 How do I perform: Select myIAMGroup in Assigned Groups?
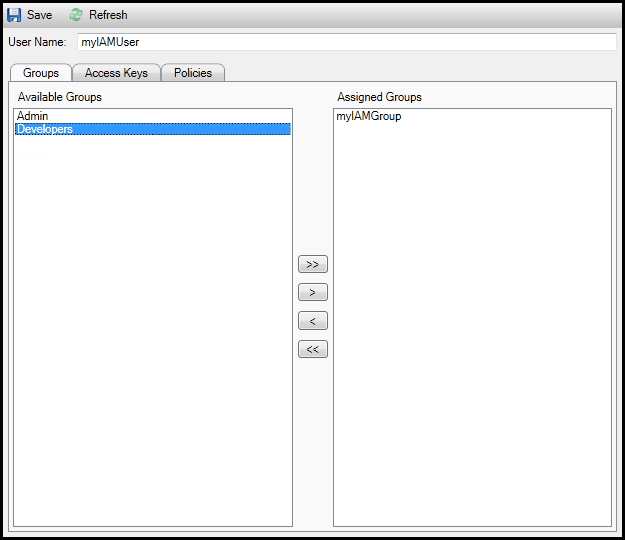pos(368,117)
